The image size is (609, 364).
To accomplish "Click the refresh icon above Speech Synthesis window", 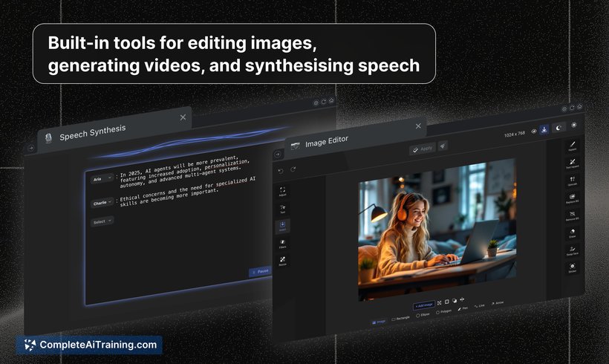I will click(x=324, y=102).
